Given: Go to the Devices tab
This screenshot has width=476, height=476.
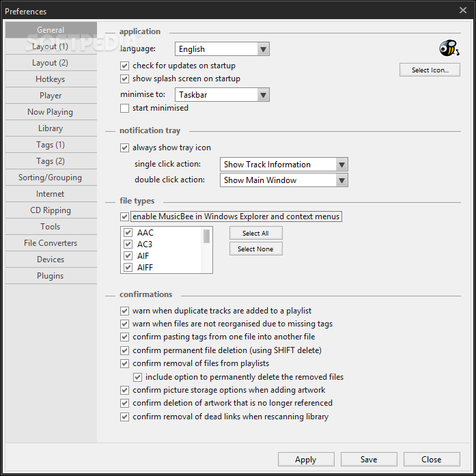Looking at the screenshot, I should [51, 260].
